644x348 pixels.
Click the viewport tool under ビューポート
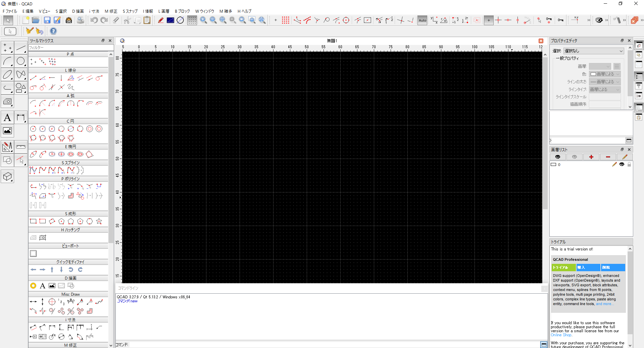(33, 253)
